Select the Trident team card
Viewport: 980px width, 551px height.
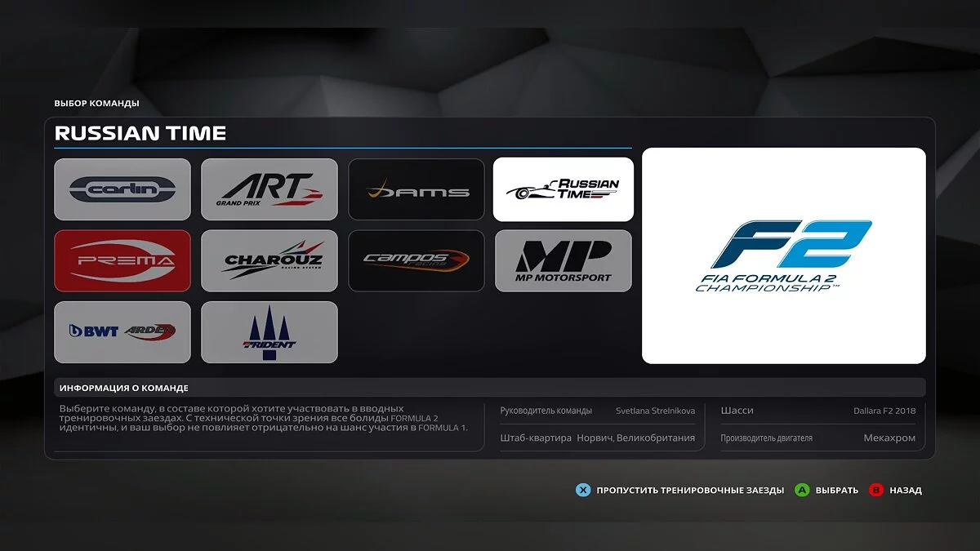269,332
